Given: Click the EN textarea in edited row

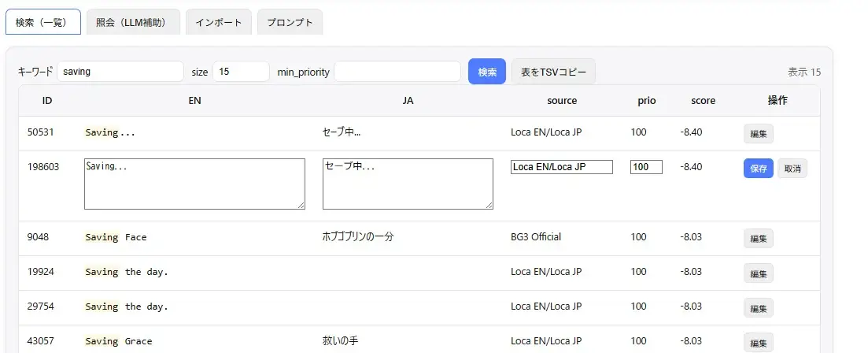Looking at the screenshot, I should (194, 184).
